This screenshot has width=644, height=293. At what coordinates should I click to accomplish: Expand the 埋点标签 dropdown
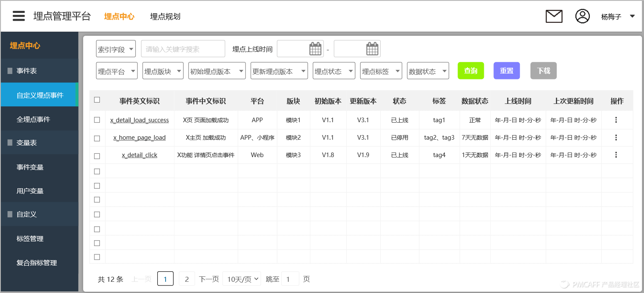point(381,71)
